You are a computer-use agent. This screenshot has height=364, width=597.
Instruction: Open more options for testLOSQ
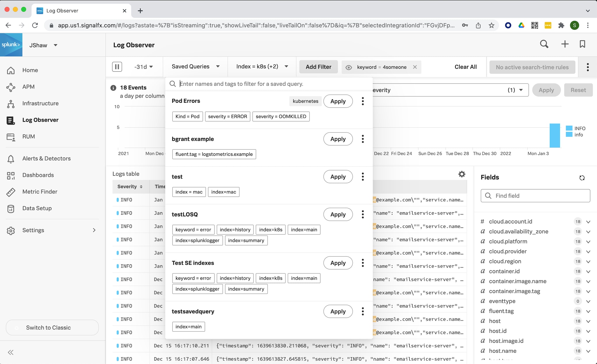[363, 214]
